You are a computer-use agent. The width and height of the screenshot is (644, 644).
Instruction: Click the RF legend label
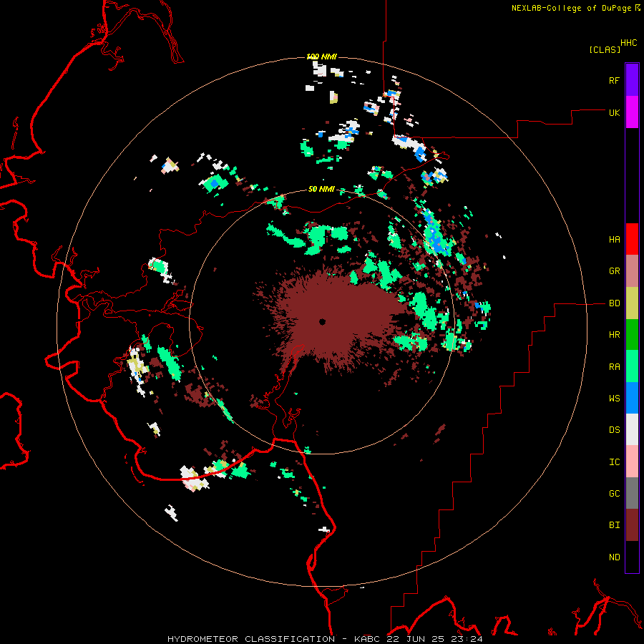click(614, 80)
